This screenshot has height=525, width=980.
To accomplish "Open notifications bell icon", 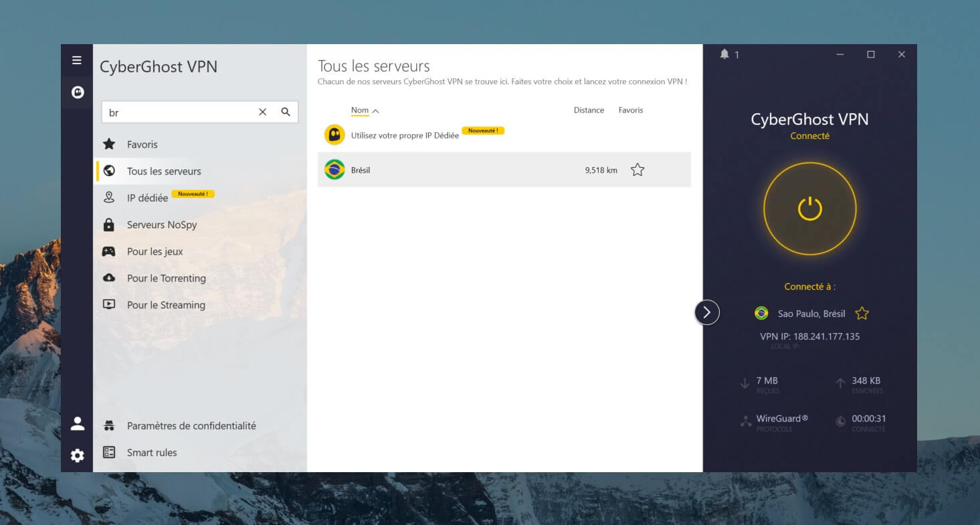I will click(x=724, y=54).
